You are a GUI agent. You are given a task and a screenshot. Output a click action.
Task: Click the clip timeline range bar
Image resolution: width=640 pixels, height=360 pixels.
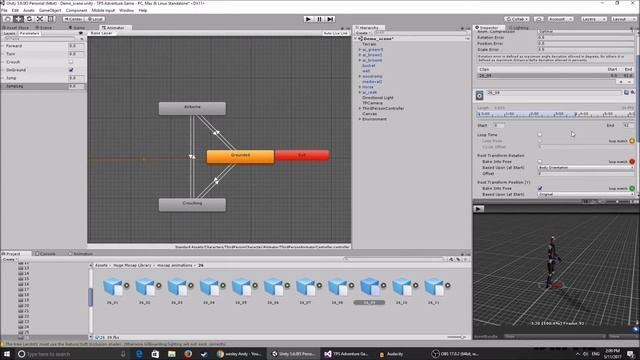(x=555, y=114)
